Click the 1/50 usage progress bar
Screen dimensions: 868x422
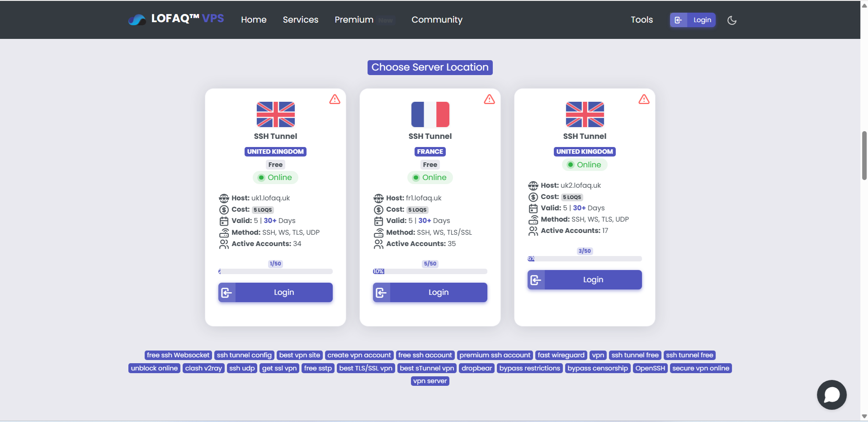pos(275,271)
